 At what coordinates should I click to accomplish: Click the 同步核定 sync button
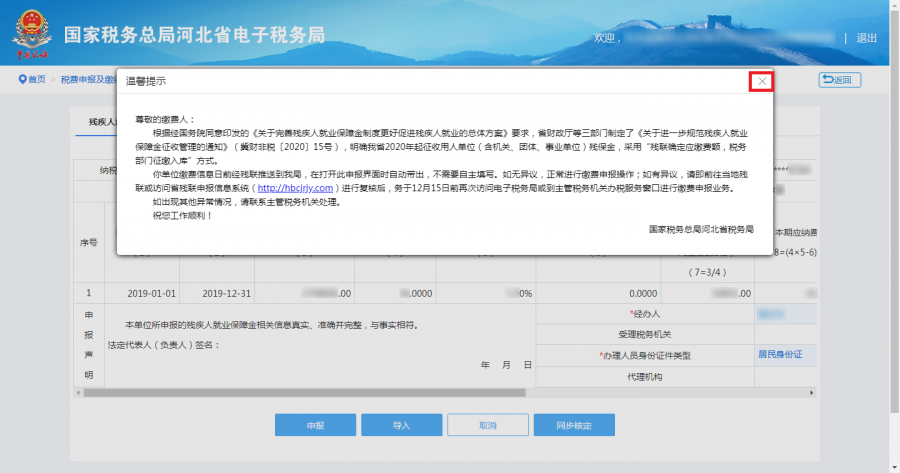point(573,425)
